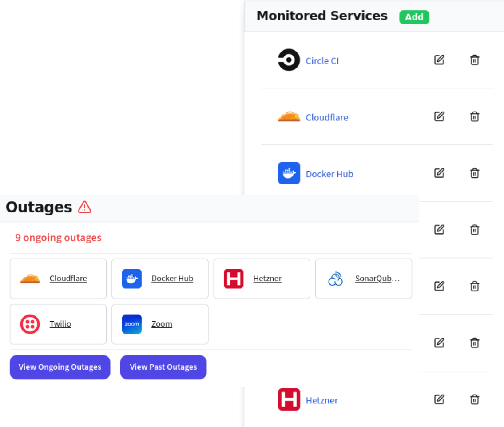Click the Cloudflare logo in Outages
504x427 pixels.
30,279
